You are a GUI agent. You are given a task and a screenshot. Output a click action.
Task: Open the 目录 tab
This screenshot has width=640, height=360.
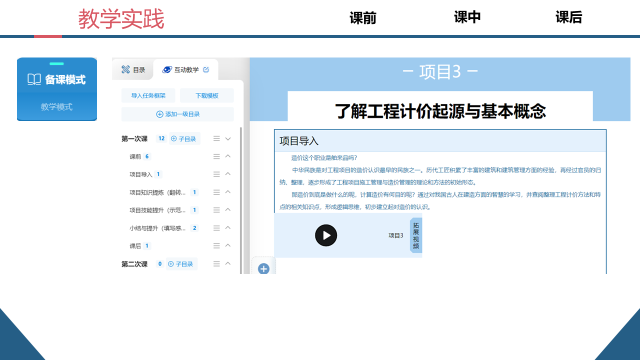133,70
